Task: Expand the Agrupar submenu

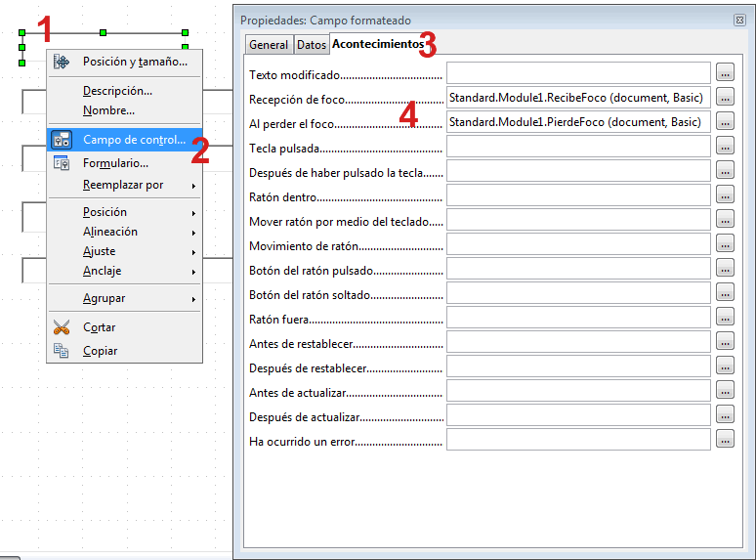Action: tap(124, 299)
